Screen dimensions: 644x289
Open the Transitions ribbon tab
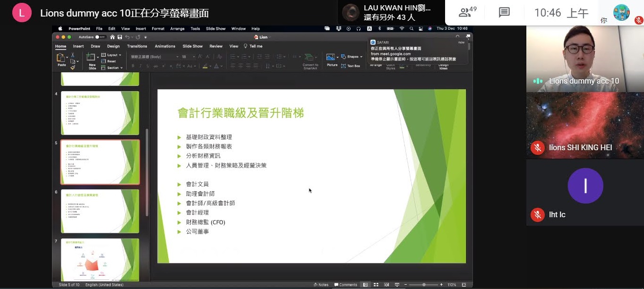137,46
